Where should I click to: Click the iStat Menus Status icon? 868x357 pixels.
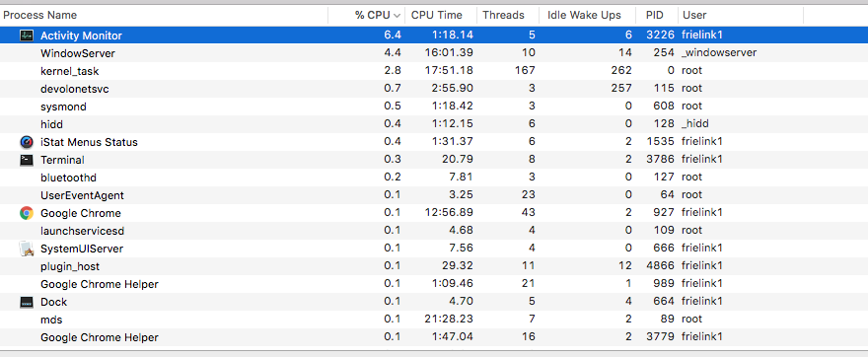[26, 142]
